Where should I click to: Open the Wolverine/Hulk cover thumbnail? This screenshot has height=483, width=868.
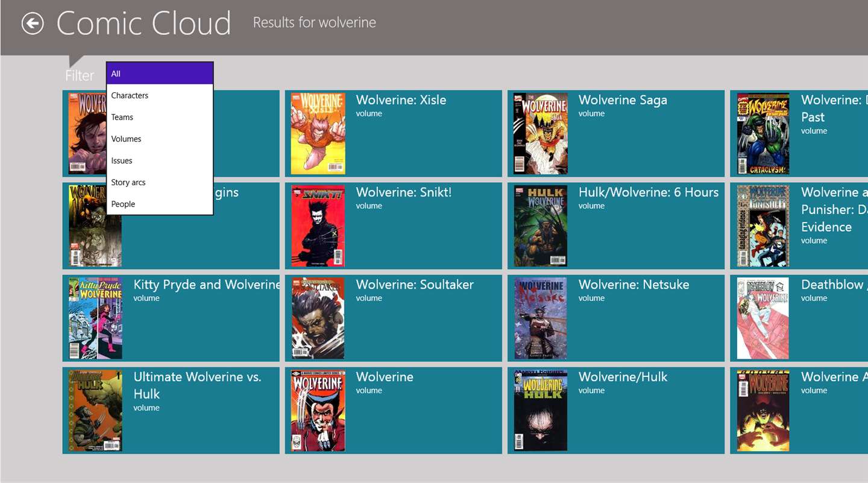pyautogui.click(x=541, y=410)
